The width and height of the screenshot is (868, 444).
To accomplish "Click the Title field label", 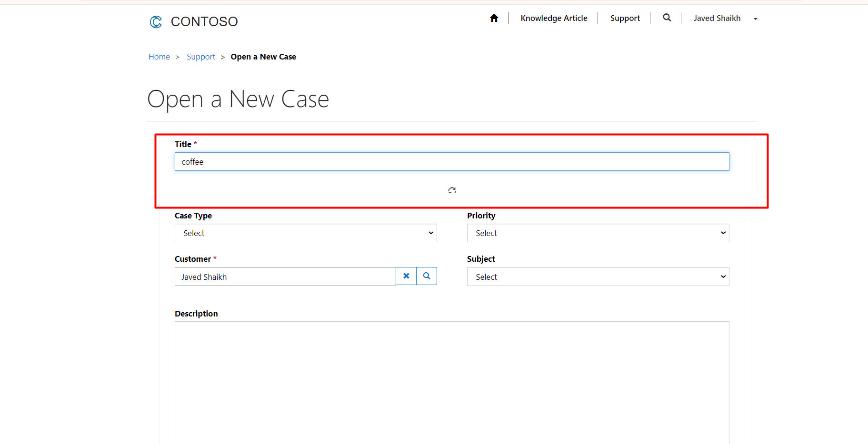I will click(183, 144).
